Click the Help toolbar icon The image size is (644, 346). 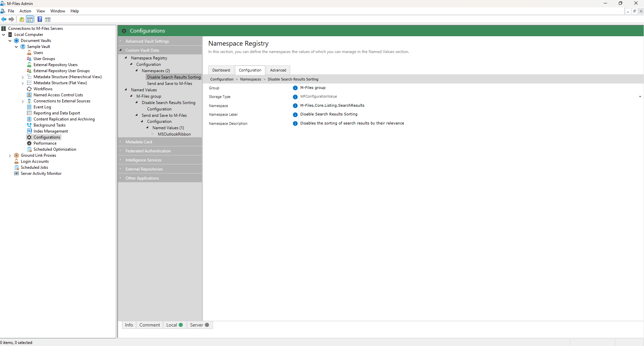pyautogui.click(x=40, y=19)
